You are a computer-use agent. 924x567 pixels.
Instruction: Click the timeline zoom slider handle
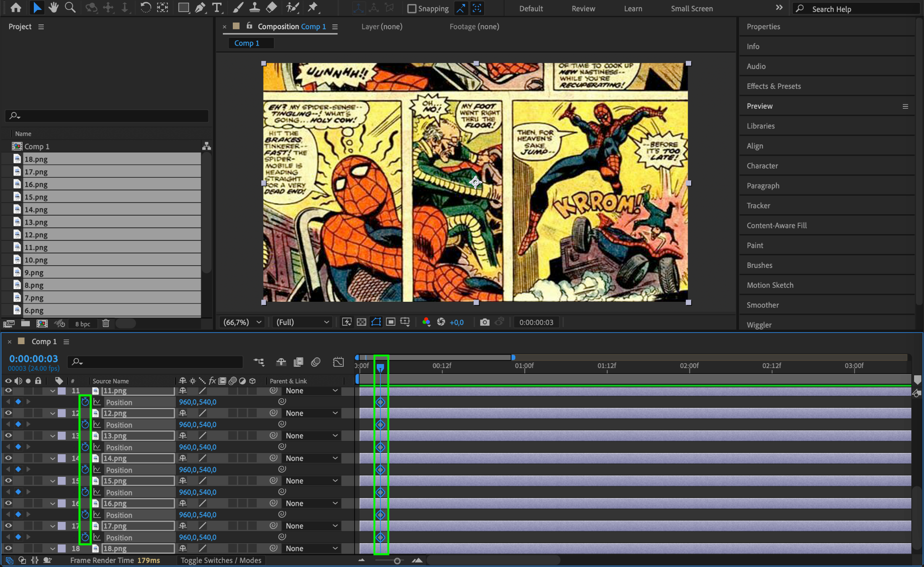[x=397, y=561]
